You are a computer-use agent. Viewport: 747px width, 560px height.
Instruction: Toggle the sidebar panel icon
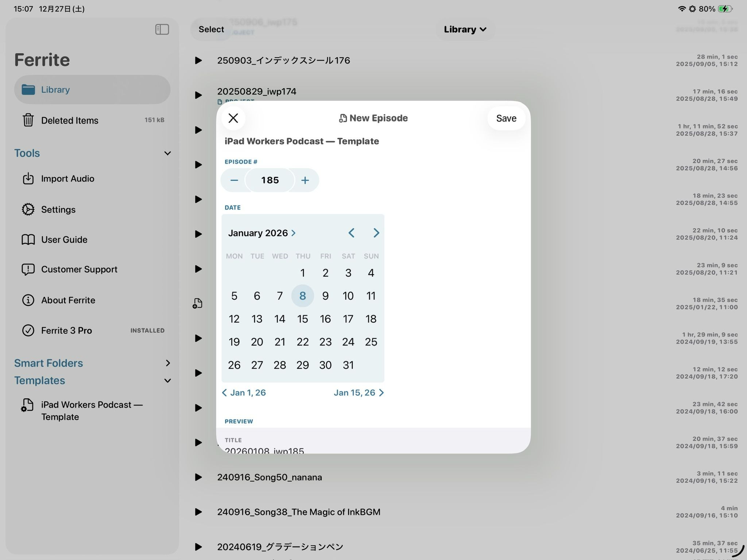click(162, 29)
